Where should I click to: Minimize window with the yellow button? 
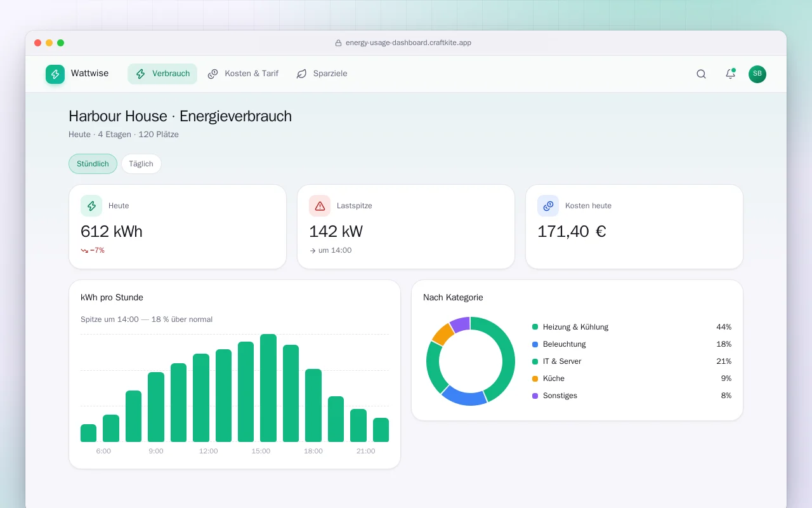(49, 43)
